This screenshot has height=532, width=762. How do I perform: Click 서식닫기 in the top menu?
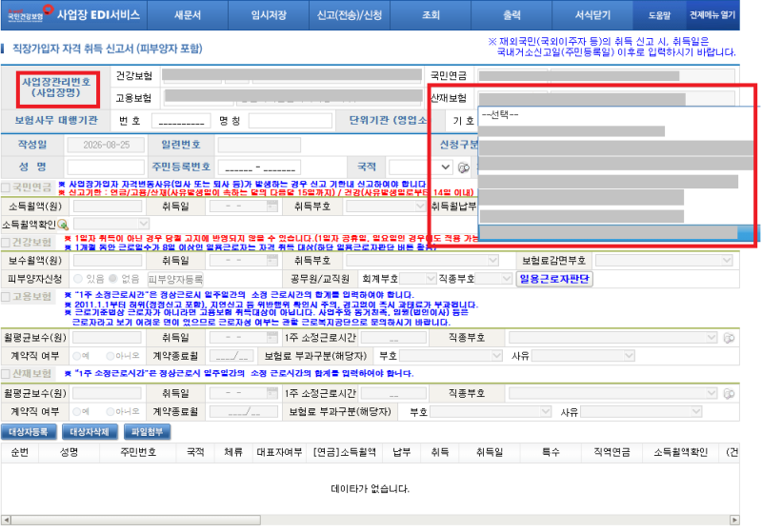(592, 15)
